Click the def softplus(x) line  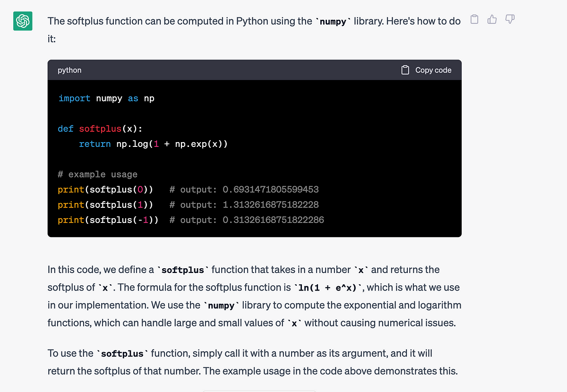100,128
